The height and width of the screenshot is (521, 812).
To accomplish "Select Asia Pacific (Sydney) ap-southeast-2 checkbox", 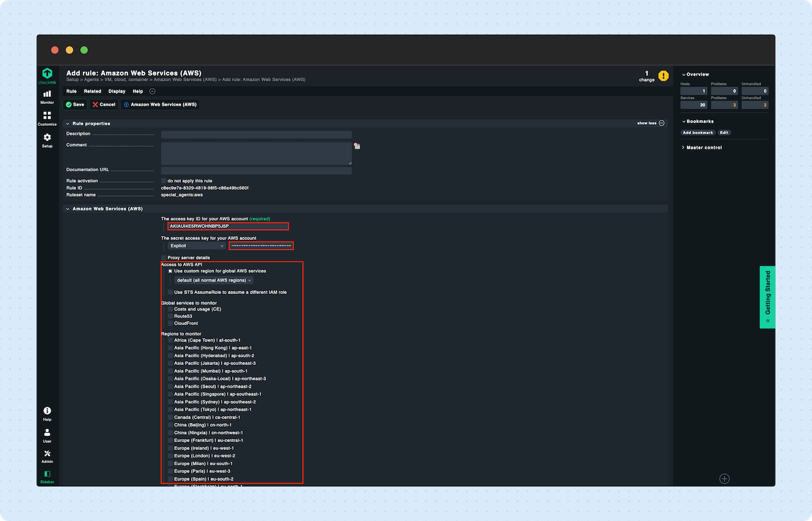I will pos(170,402).
